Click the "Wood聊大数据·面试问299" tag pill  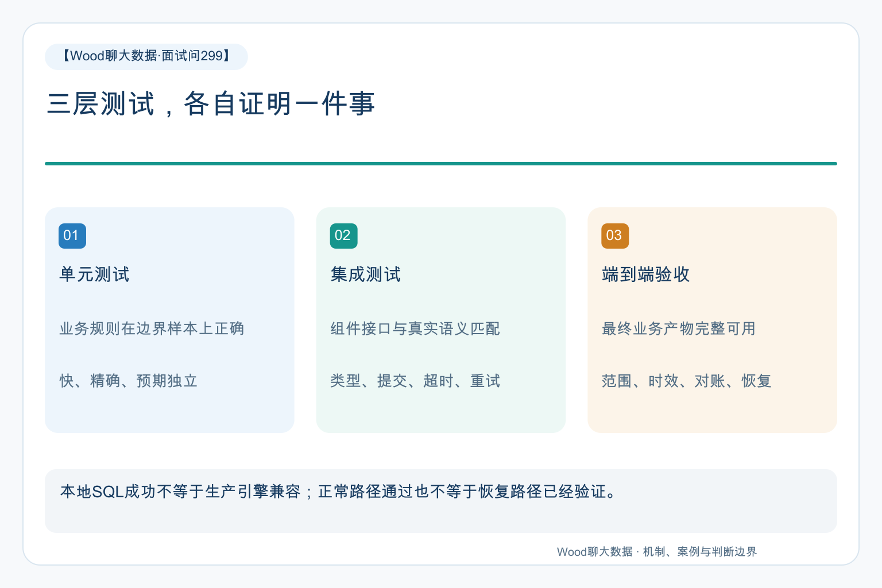146,56
